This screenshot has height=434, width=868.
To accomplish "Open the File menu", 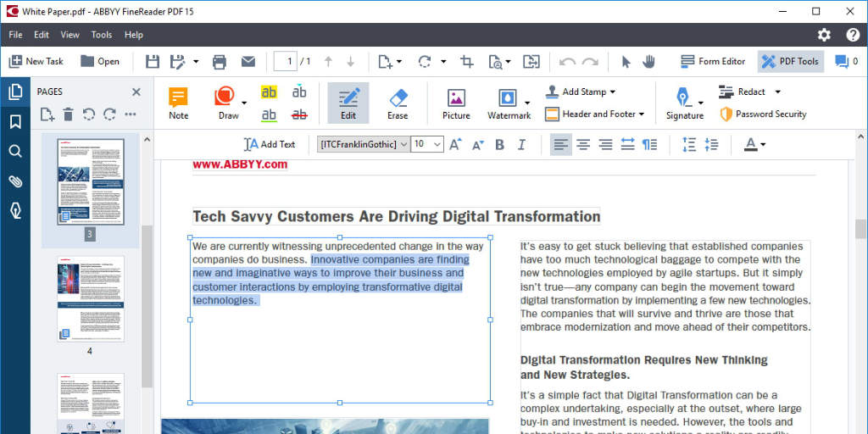I will 15,35.
